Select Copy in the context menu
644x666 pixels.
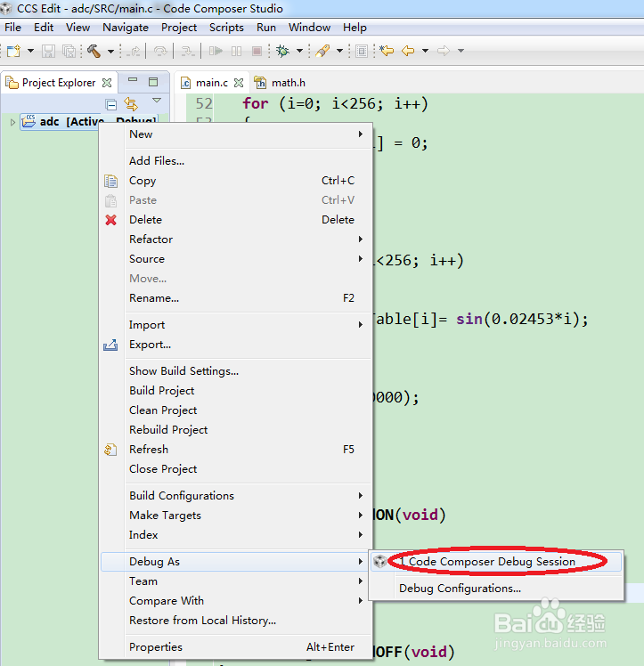(236, 181)
